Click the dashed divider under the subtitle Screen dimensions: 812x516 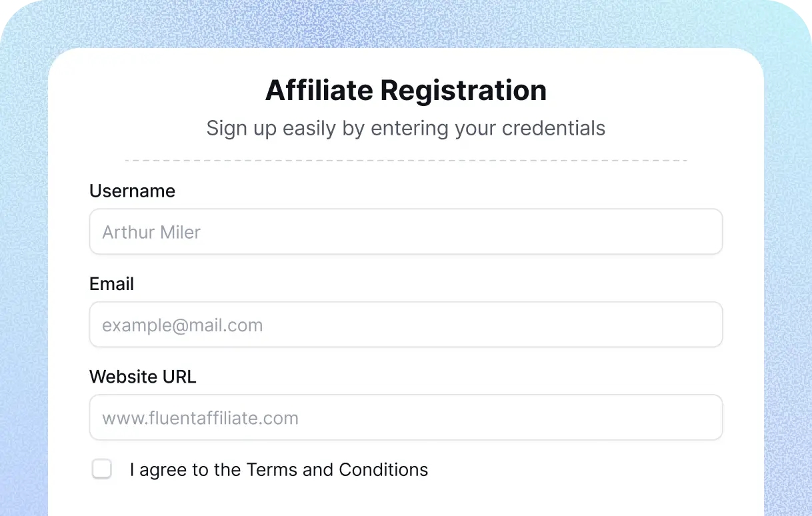(x=405, y=161)
